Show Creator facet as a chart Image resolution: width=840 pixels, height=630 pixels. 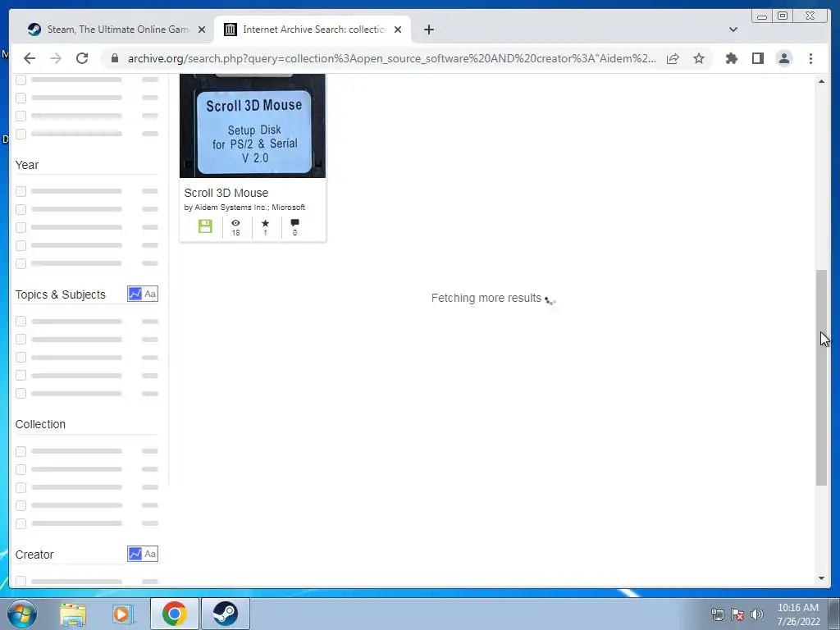(135, 554)
